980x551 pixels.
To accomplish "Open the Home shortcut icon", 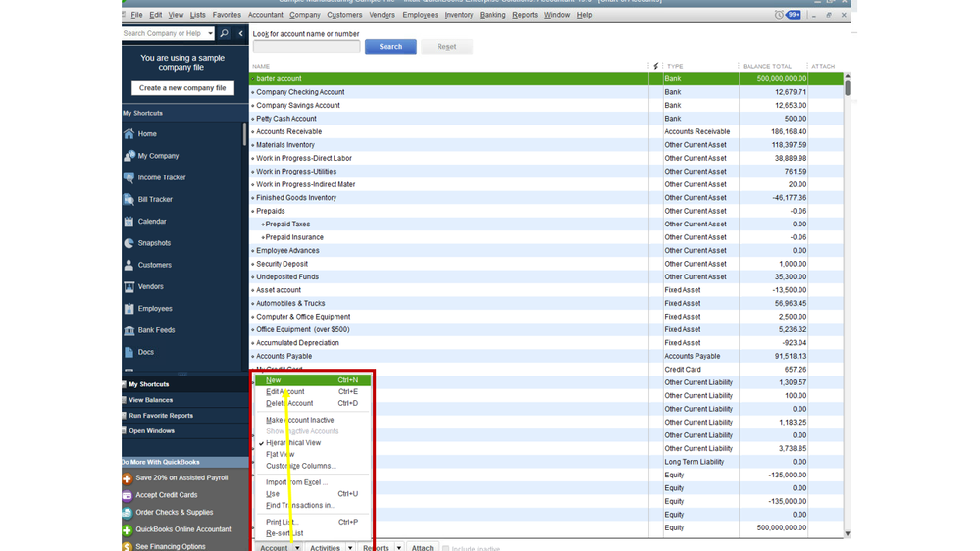I will coord(129,133).
